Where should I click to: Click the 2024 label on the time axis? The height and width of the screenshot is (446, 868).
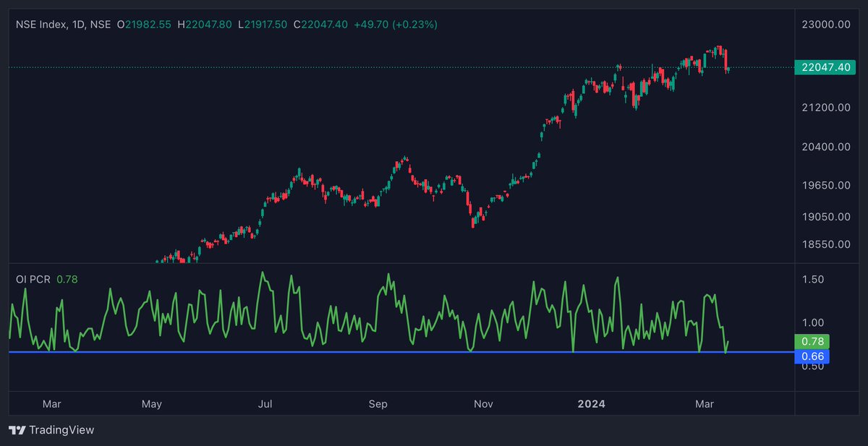click(x=592, y=404)
